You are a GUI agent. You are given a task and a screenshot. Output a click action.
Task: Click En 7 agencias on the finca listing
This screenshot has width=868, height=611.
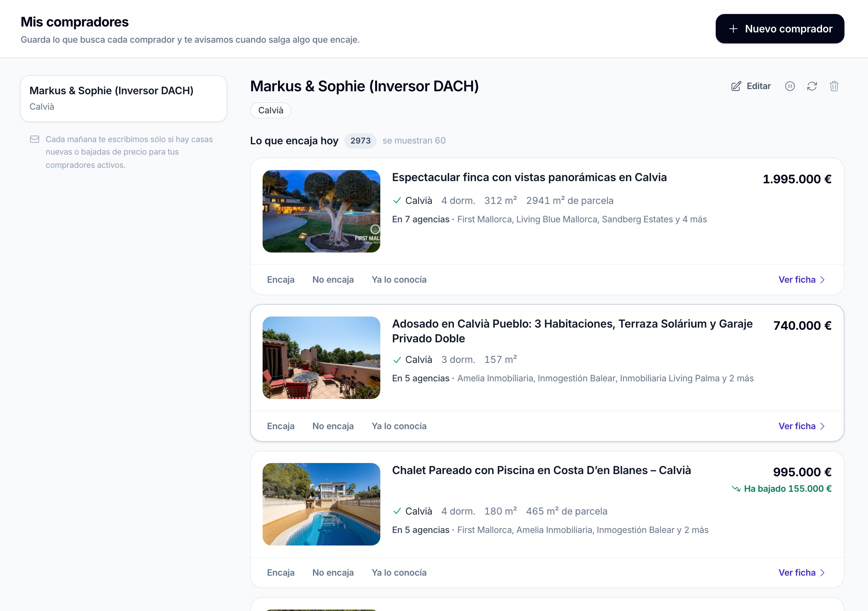420,219
